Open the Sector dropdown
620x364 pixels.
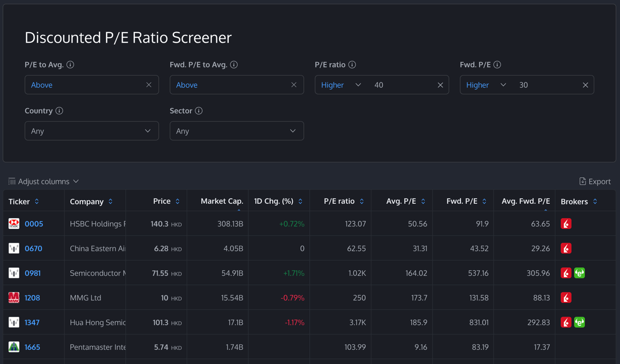[x=237, y=131]
